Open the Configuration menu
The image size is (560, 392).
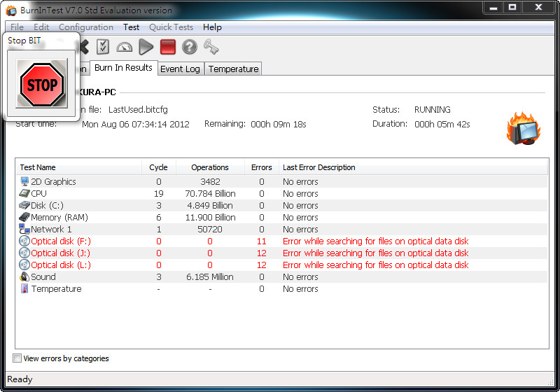pos(85,27)
